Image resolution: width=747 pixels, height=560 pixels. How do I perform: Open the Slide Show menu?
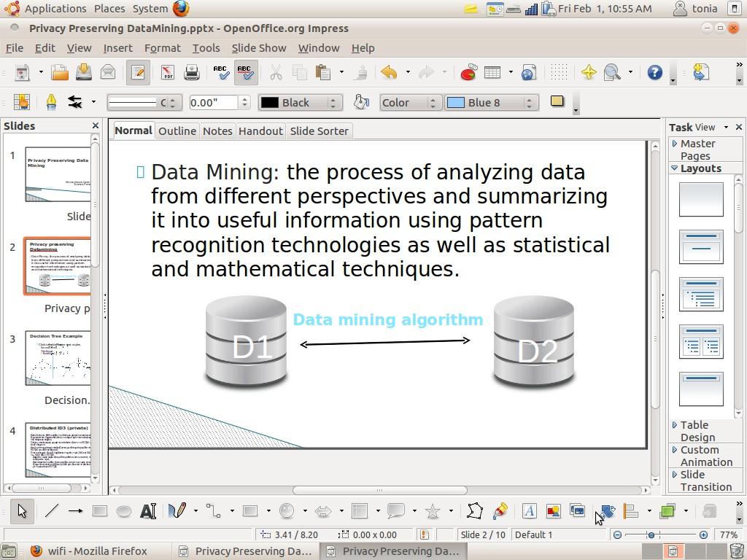coord(259,48)
